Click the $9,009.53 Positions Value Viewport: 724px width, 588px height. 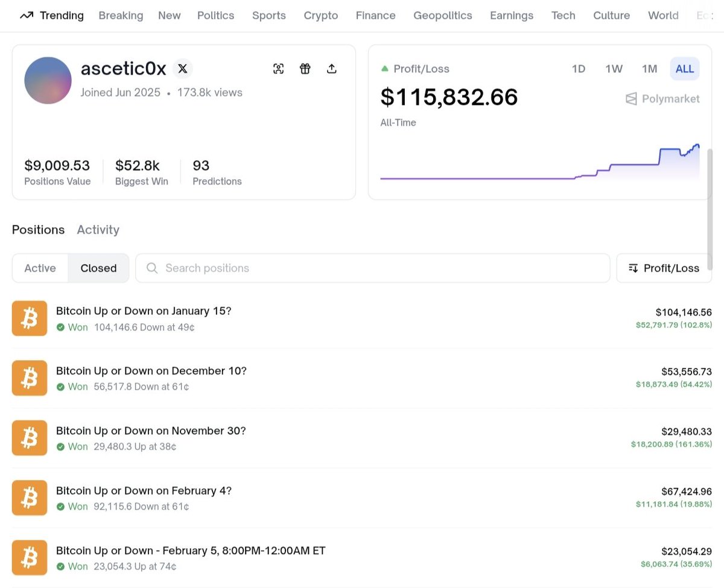(57, 165)
